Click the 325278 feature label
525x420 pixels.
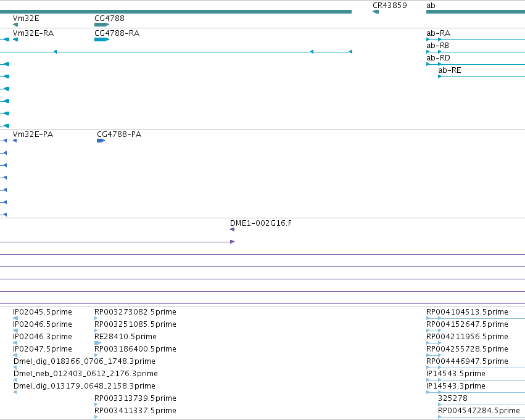(x=453, y=398)
